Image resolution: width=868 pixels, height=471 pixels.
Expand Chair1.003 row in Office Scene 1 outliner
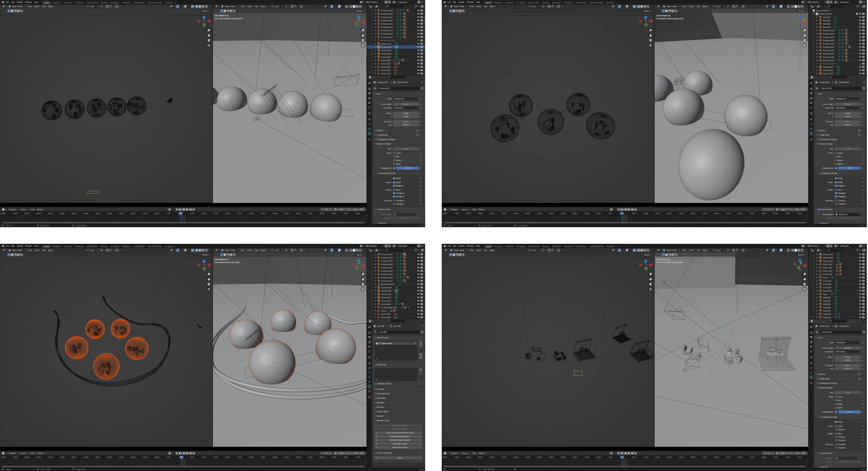817,271
